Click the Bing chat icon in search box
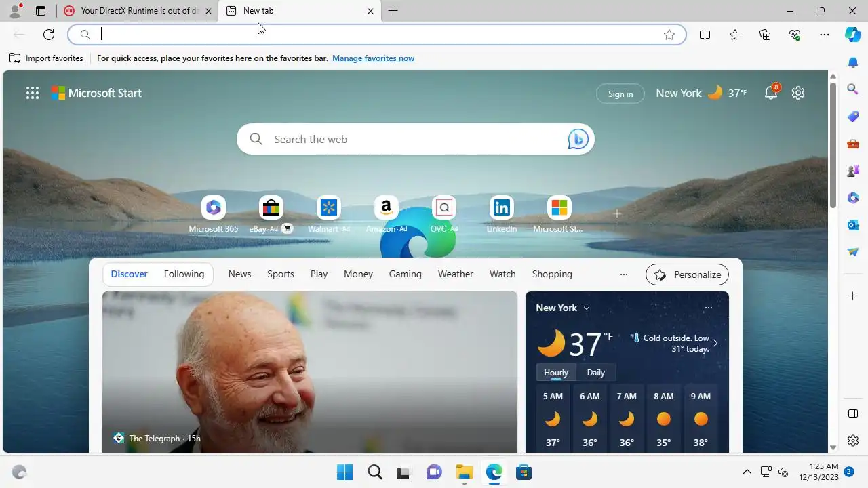Viewport: 868px width, 488px height. (x=578, y=139)
